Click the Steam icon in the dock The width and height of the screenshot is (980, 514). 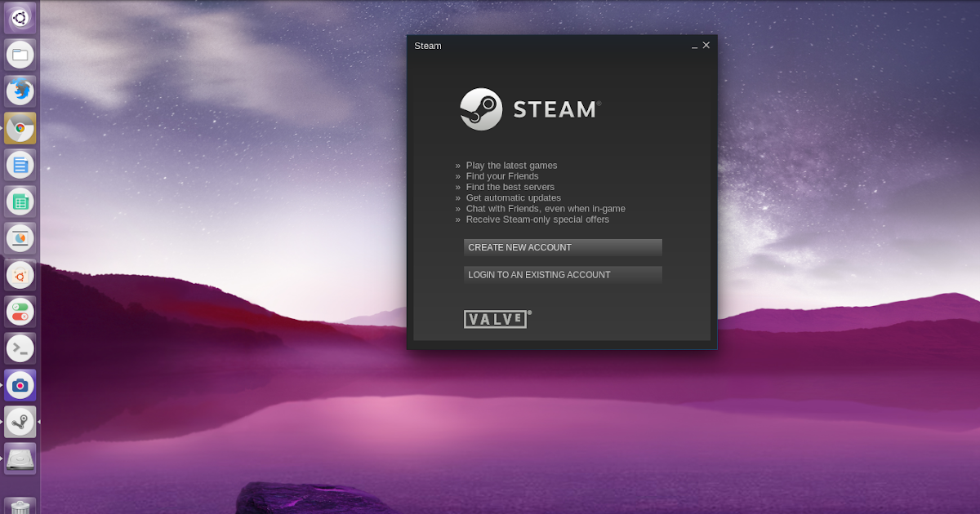20,422
